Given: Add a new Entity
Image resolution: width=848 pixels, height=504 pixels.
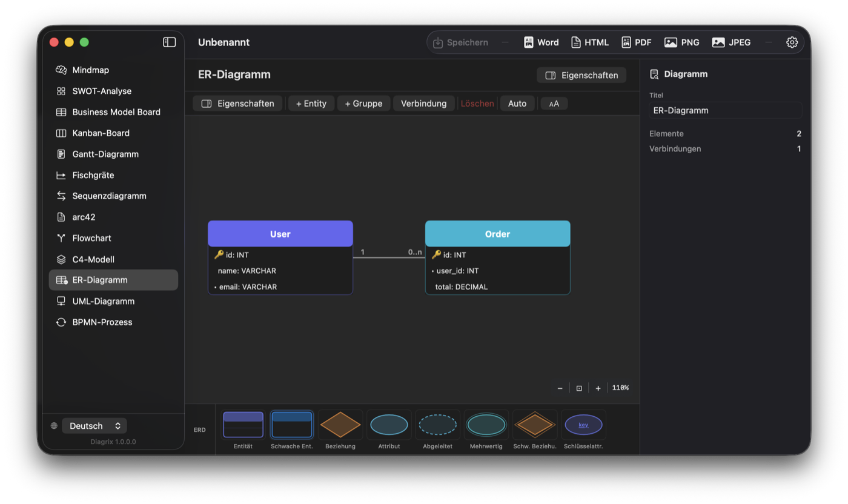Looking at the screenshot, I should click(x=311, y=104).
